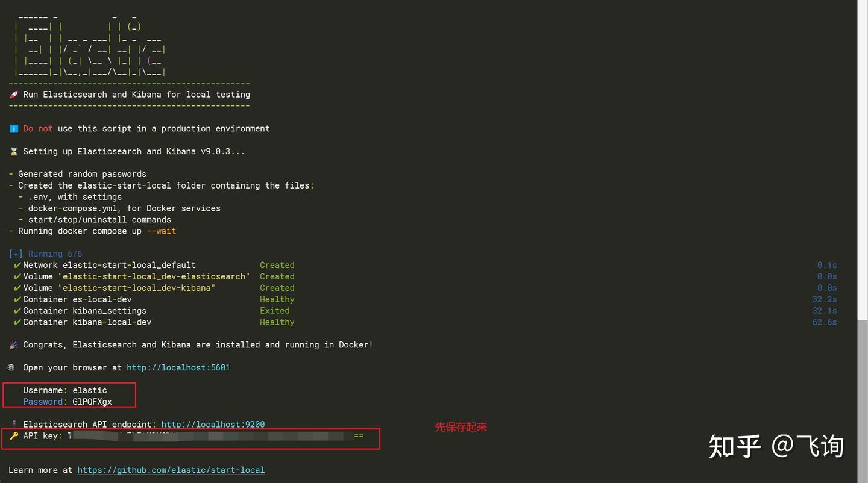
Task: Click the info icon beside the production warning
Action: pos(13,128)
